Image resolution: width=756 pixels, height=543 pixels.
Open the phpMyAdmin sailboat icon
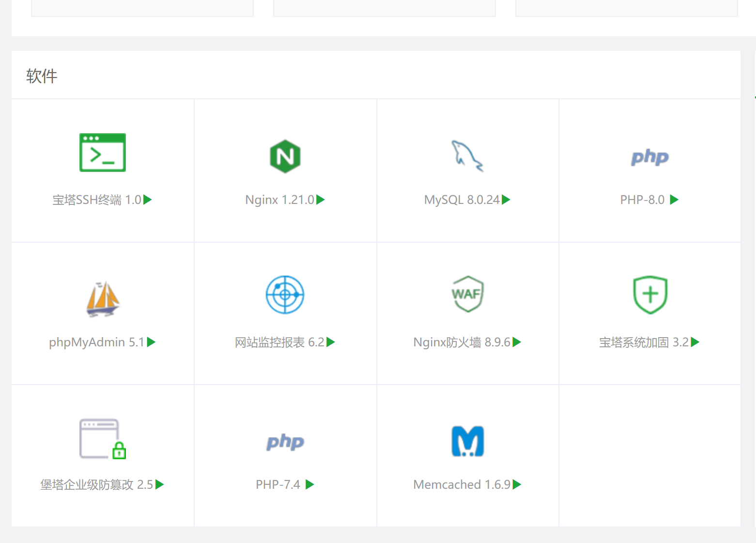tap(103, 299)
